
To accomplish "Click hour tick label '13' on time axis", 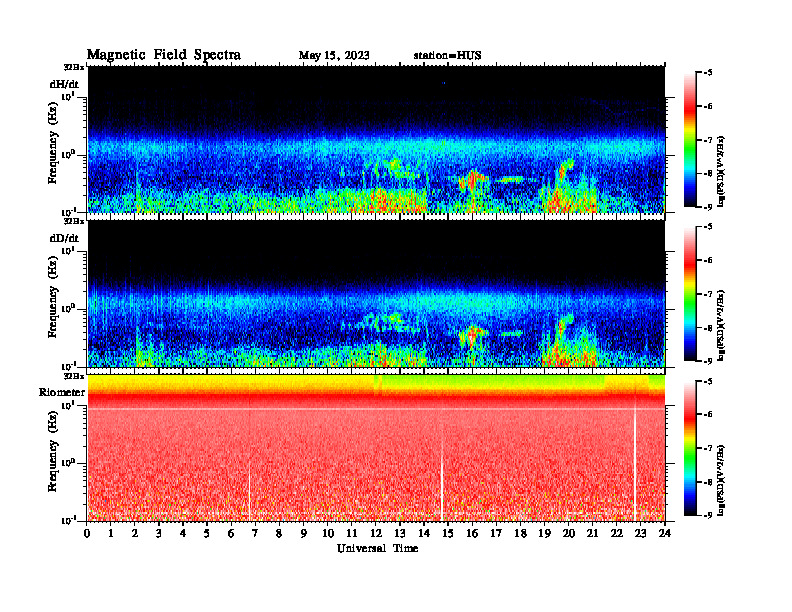I will 400,534.
